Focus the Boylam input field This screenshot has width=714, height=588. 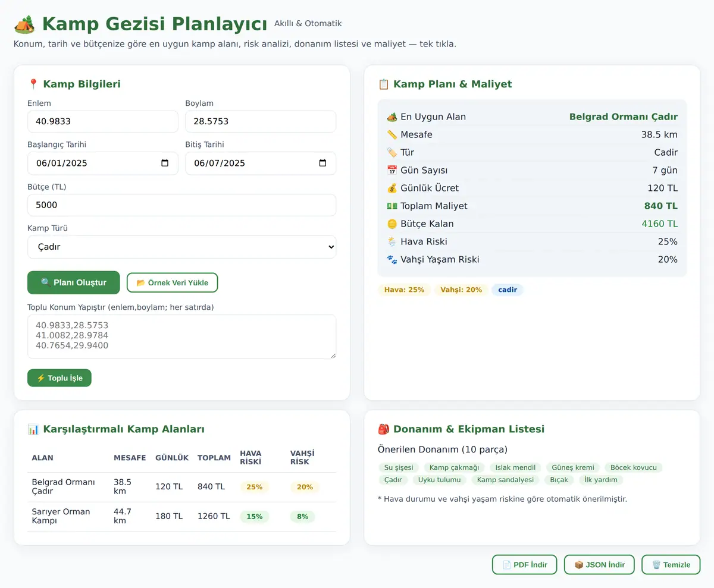click(x=261, y=121)
